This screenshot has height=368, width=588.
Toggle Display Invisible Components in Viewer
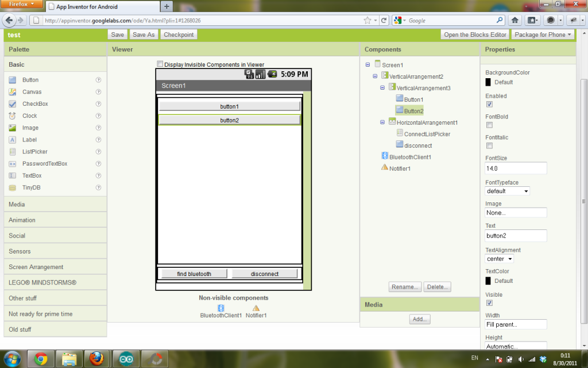point(160,64)
